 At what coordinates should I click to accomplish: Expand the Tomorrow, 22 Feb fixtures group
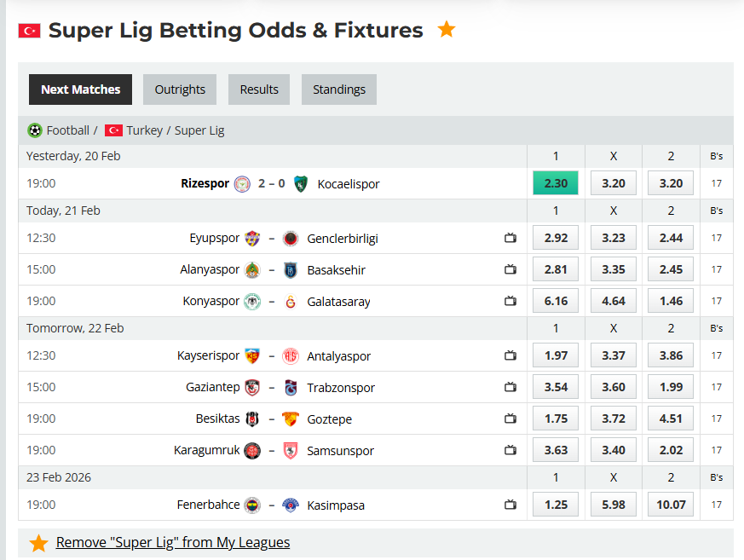(77, 327)
